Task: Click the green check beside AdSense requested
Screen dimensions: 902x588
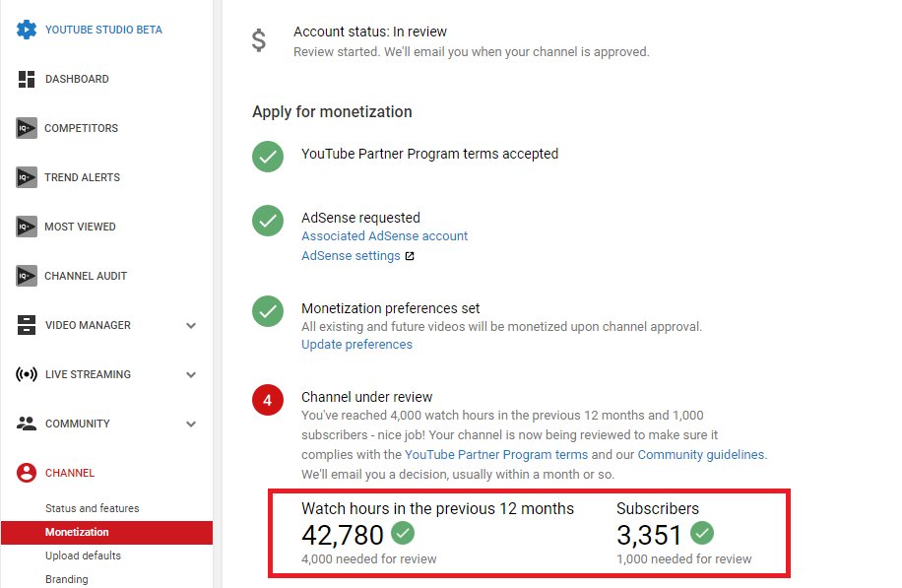Action: click(268, 221)
